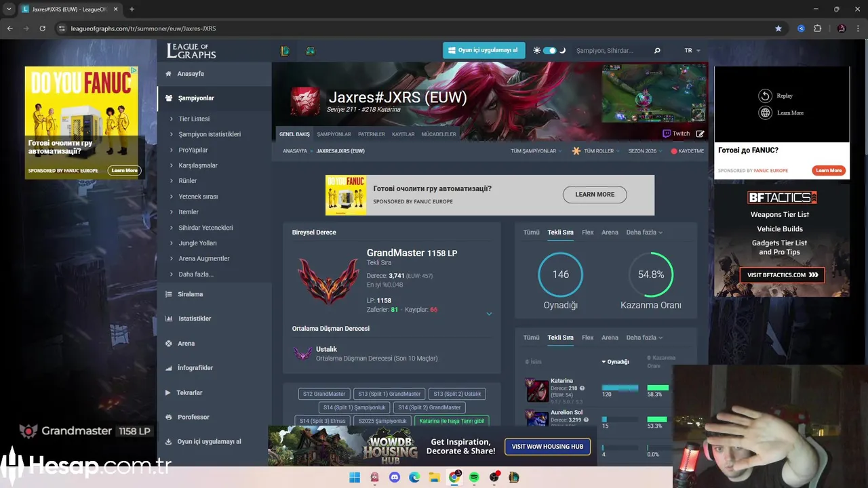The image size is (868, 488).
Task: Click the League of Graphs logo
Action: (x=191, y=51)
